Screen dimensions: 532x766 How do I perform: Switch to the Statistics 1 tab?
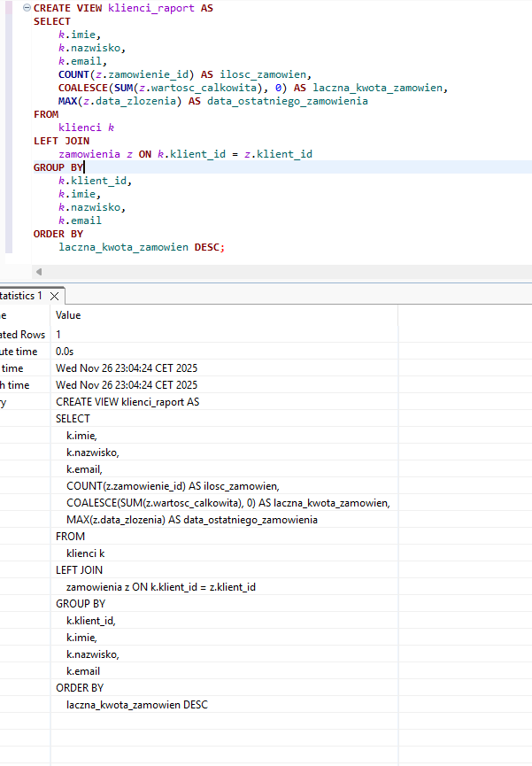tap(19, 296)
